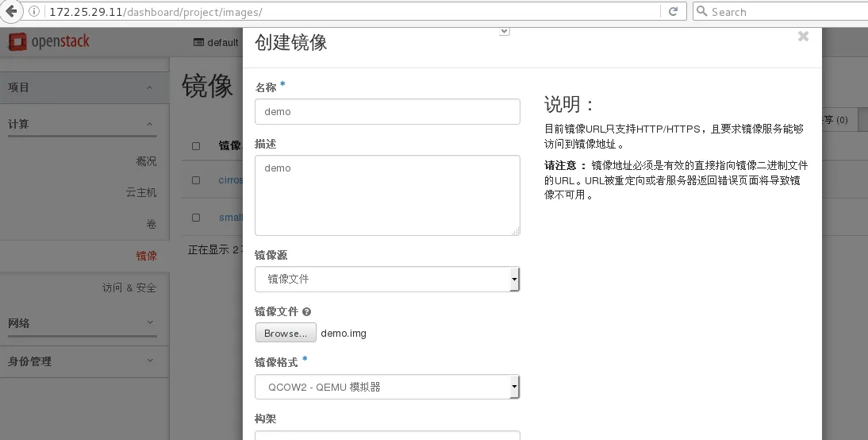Open 访问 & 安全 in the sidebar
Image resolution: width=868 pixels, height=440 pixels.
(x=129, y=288)
